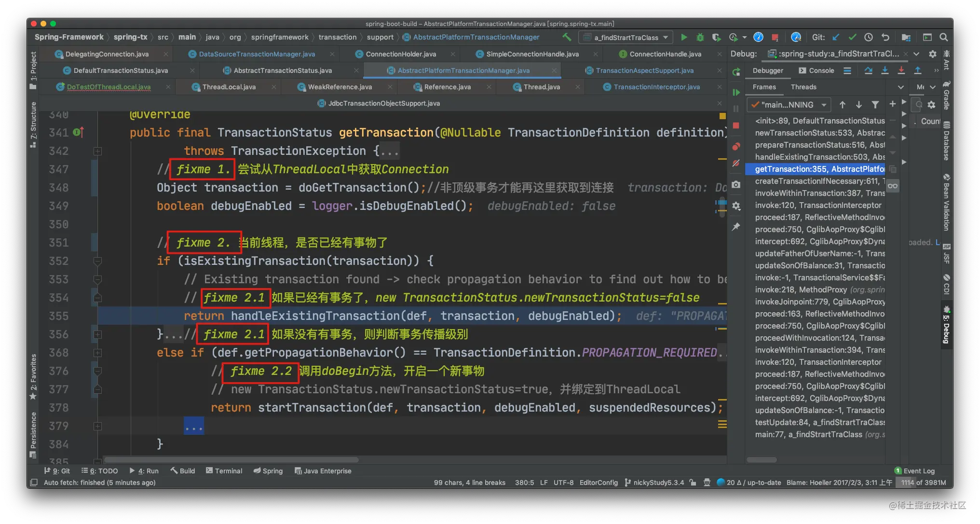Click the Step Over debugger icon
The width and height of the screenshot is (980, 524).
coord(868,70)
